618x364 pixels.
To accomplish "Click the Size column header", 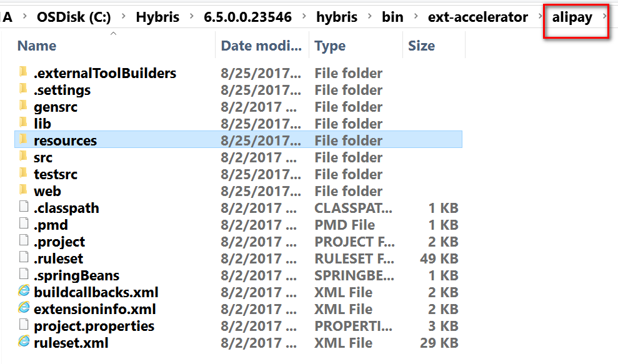I will [x=421, y=46].
